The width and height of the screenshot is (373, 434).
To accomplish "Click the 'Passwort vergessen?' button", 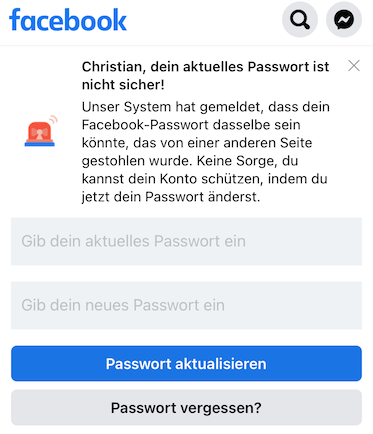I will pos(186,408).
